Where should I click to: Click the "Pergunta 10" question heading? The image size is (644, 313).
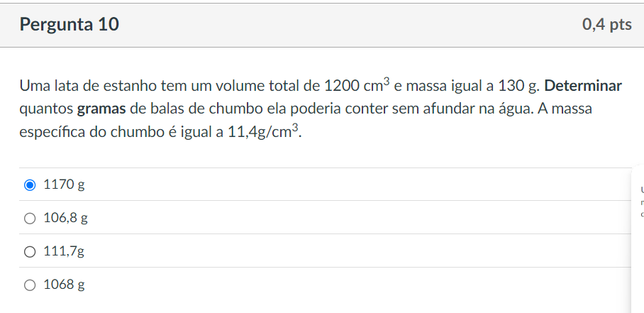point(70,25)
